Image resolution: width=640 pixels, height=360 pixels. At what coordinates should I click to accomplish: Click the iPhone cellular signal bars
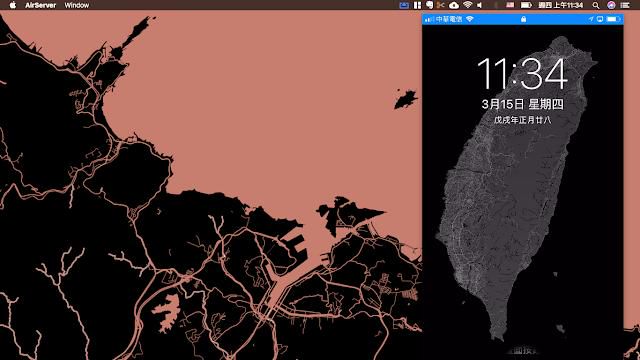(429, 19)
